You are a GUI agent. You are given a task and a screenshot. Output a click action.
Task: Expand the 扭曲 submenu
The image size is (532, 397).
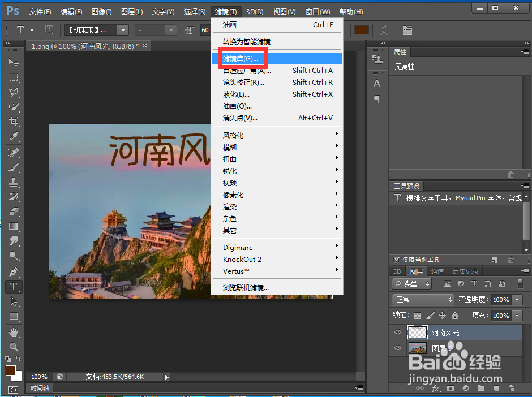tap(277, 159)
